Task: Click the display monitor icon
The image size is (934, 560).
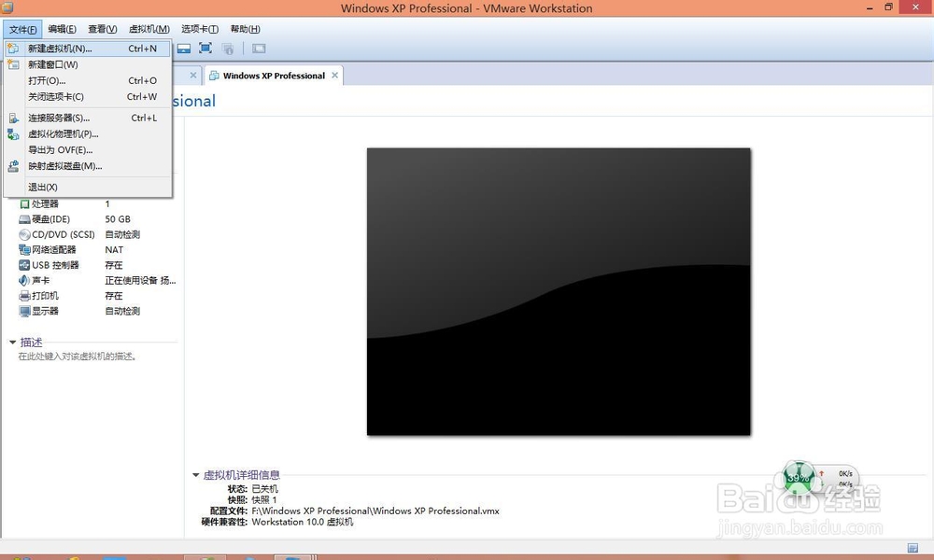Action: pyautogui.click(x=24, y=311)
